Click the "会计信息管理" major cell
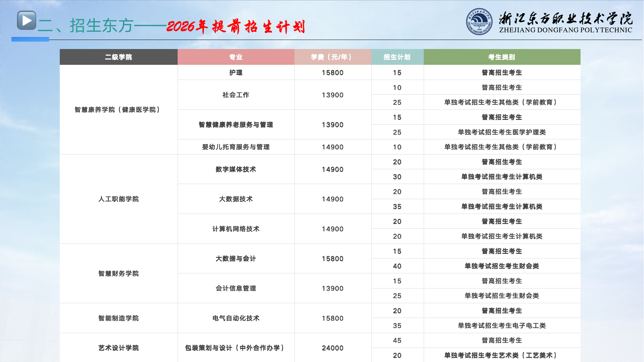 [x=236, y=288]
